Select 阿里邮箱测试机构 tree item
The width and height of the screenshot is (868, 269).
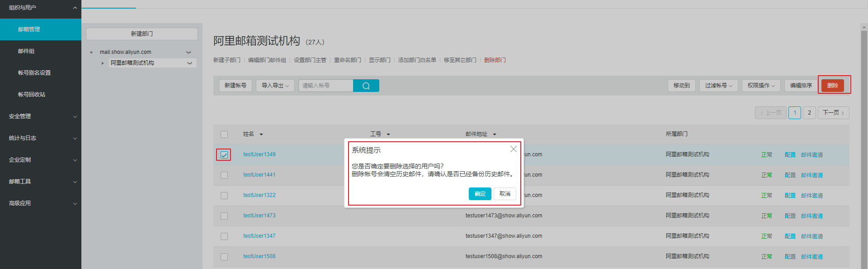[x=132, y=63]
